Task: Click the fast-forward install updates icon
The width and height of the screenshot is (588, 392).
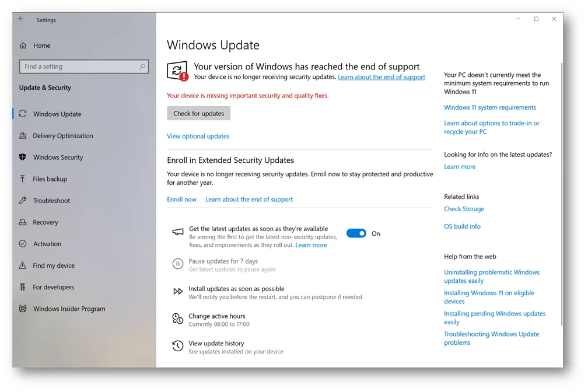Action: click(x=178, y=291)
